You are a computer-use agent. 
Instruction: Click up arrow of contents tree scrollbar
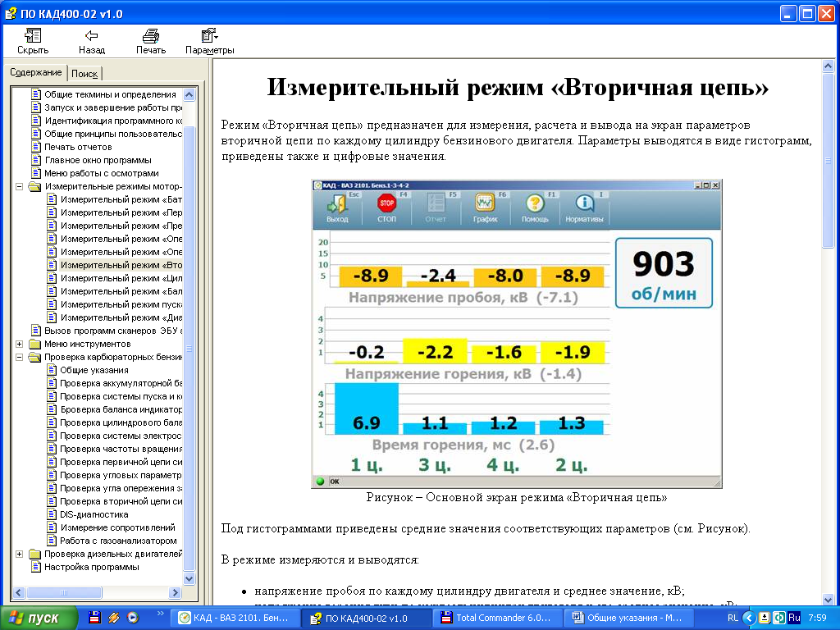(189, 95)
